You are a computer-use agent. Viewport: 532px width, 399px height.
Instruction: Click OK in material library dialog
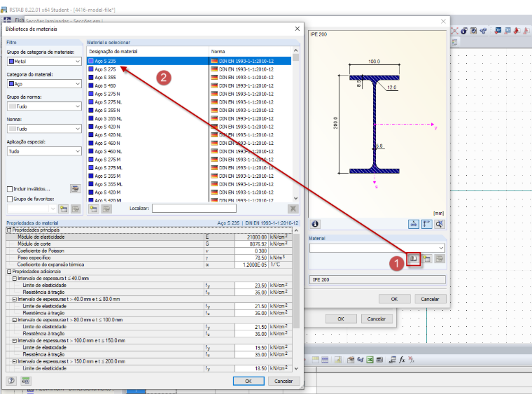pyautogui.click(x=248, y=381)
